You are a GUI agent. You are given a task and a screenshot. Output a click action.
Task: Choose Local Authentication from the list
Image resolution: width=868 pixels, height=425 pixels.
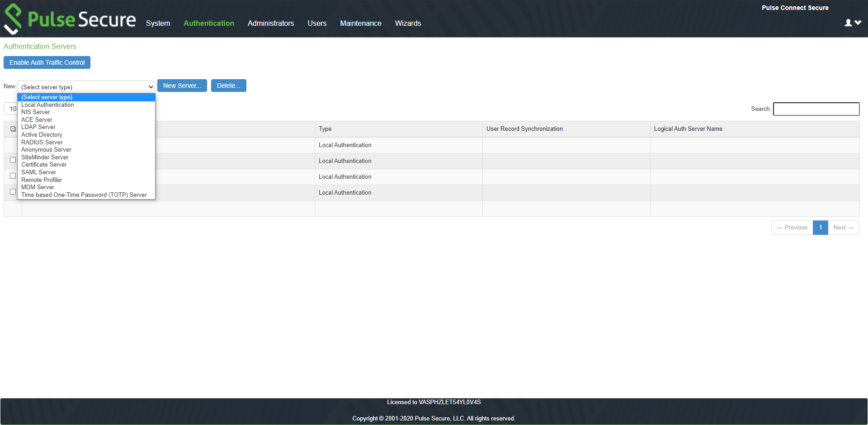coord(86,105)
